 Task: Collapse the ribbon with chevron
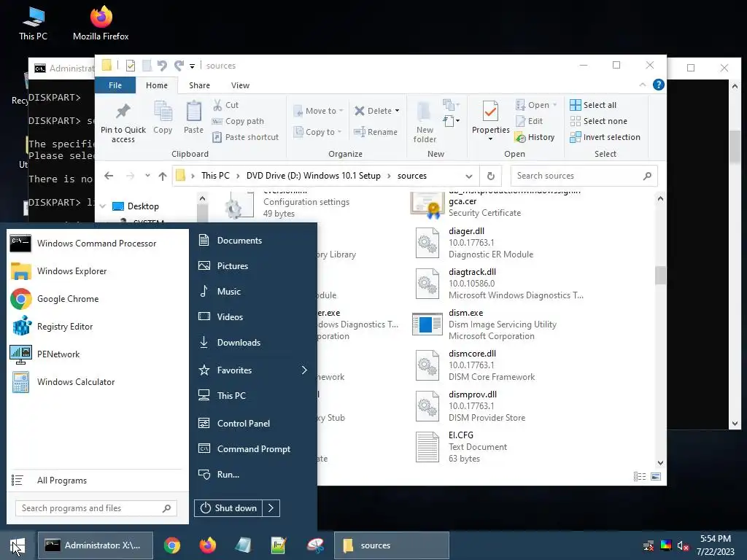(x=642, y=85)
